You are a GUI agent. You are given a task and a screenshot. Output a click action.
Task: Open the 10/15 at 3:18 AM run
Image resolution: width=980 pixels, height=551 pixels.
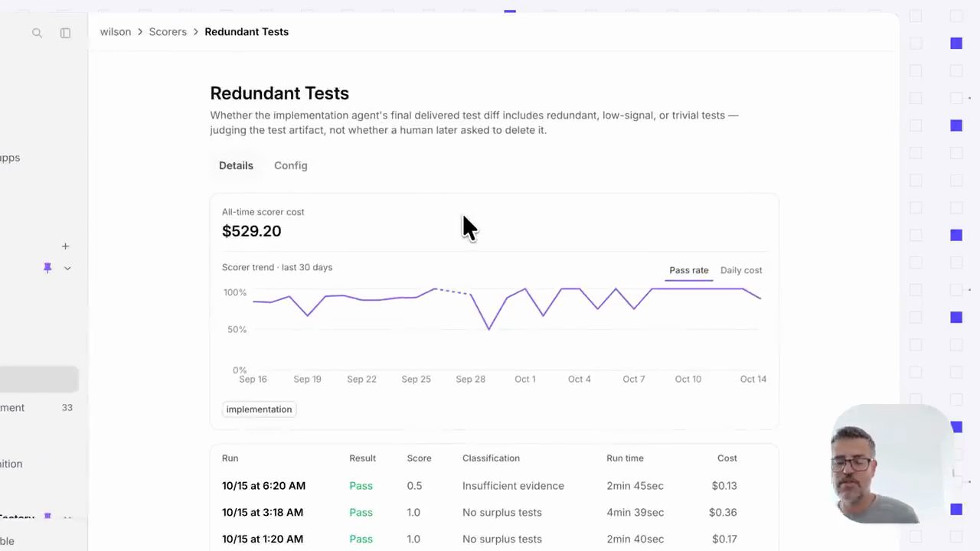[x=263, y=513]
